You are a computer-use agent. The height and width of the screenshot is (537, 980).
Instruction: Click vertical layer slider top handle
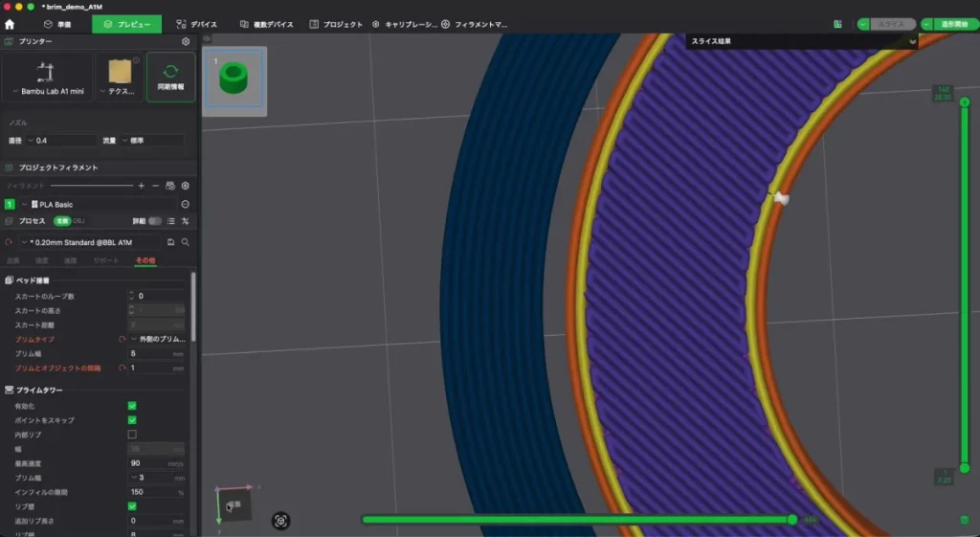[965, 101]
